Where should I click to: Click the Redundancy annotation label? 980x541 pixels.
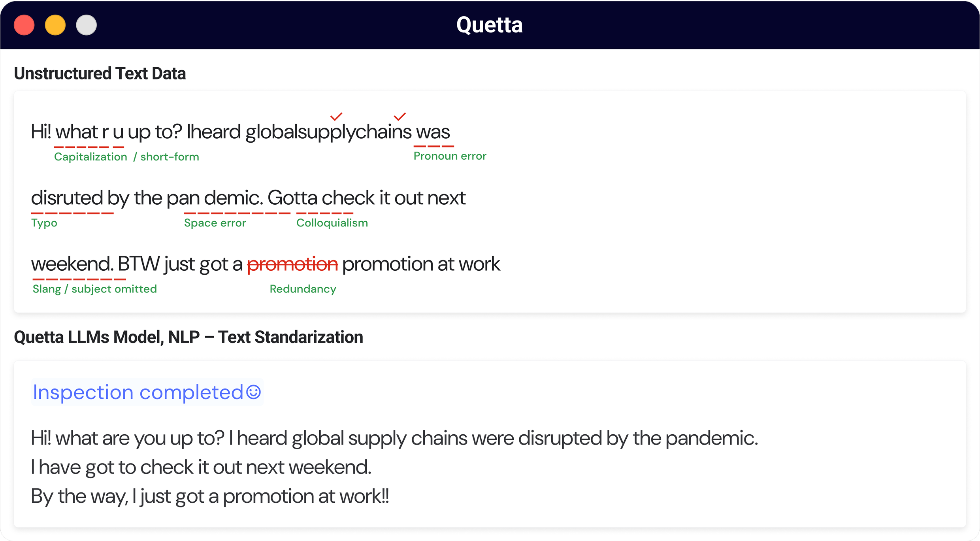[x=303, y=289]
